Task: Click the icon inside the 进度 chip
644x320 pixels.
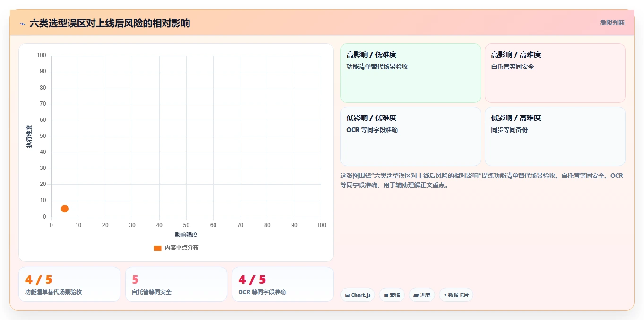Action: (416, 295)
